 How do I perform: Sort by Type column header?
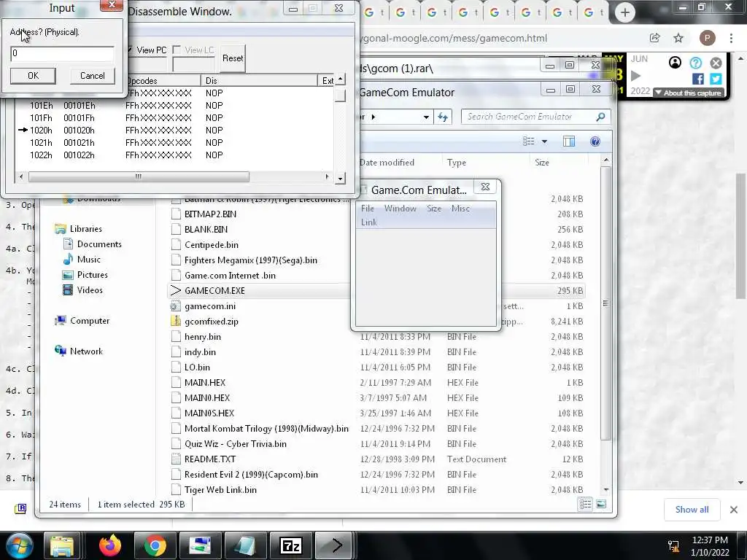point(457,163)
